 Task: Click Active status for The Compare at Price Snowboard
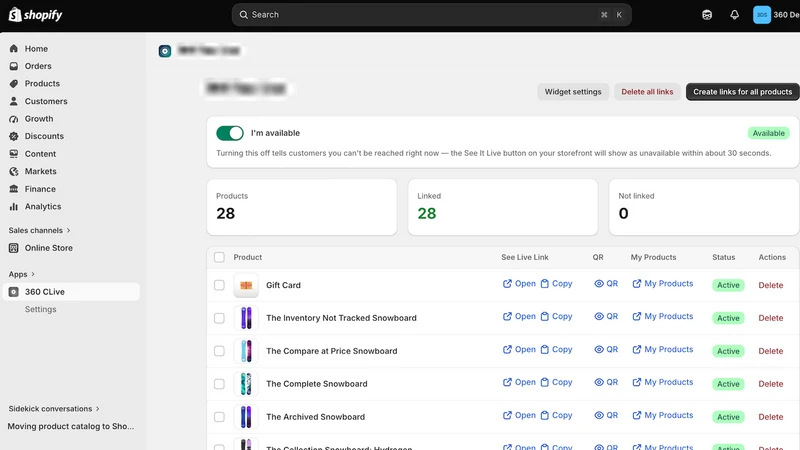728,351
